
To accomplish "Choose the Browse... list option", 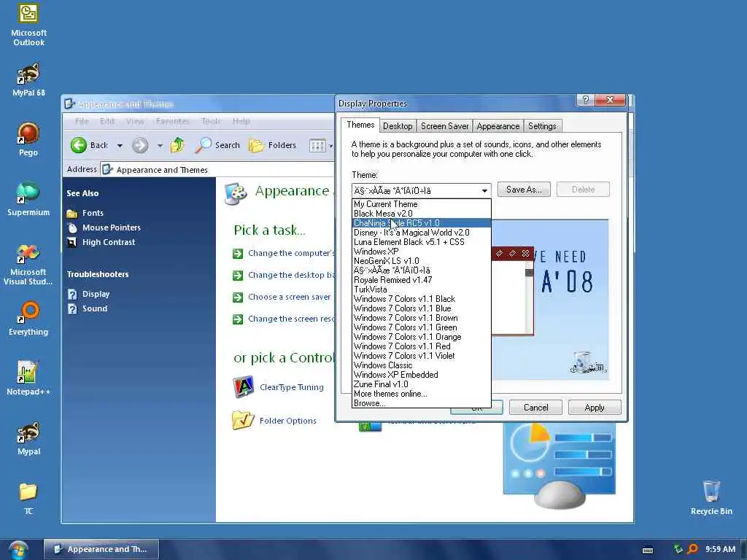I will click(x=421, y=403).
